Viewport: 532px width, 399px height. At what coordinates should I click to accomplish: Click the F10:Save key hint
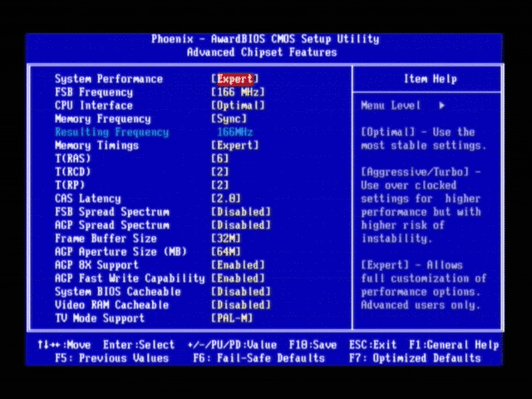(313, 345)
